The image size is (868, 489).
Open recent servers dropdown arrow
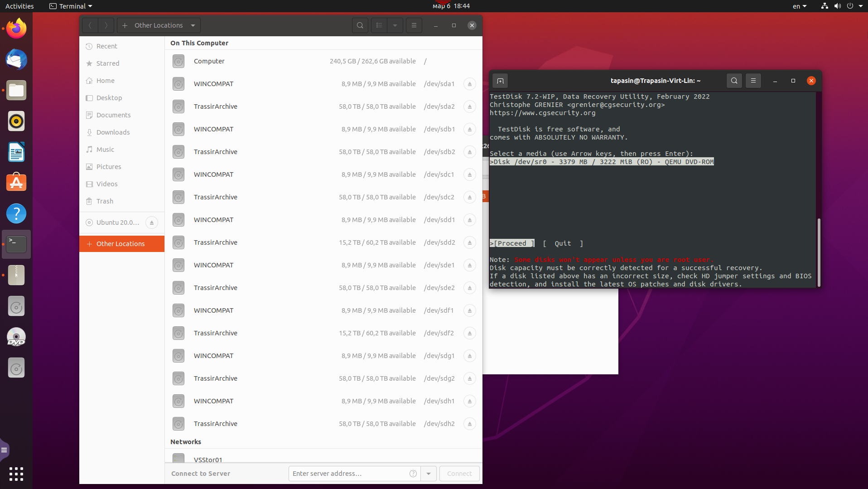tap(429, 474)
